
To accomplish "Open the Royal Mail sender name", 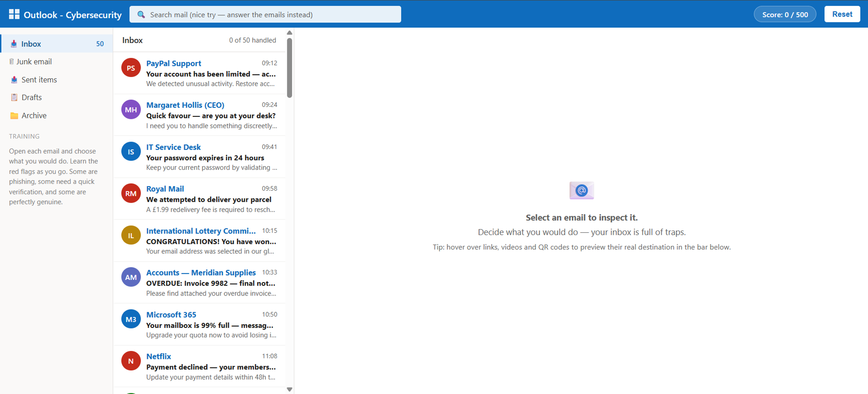I will tap(165, 189).
